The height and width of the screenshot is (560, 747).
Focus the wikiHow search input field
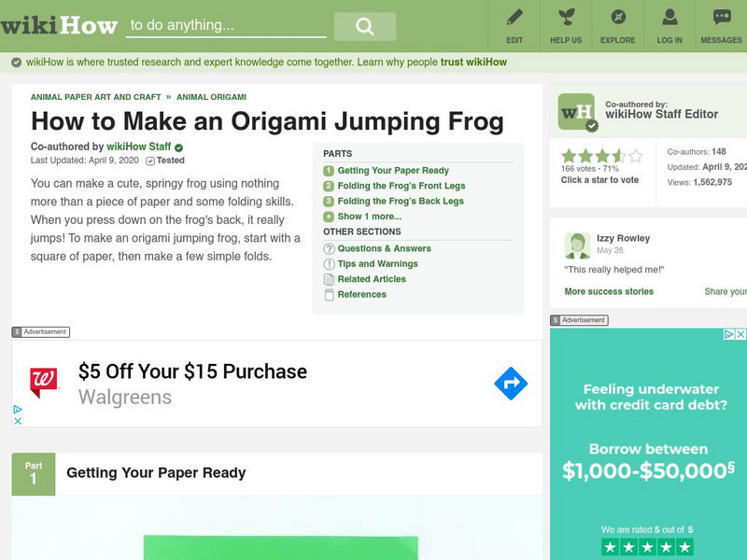click(x=226, y=26)
